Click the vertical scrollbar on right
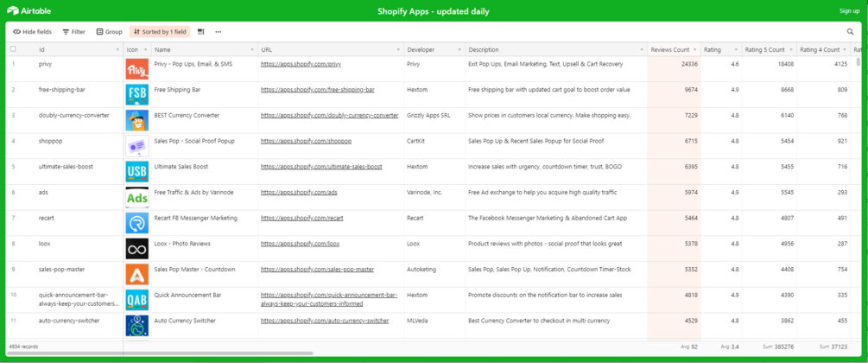868x363 pixels. click(x=858, y=62)
